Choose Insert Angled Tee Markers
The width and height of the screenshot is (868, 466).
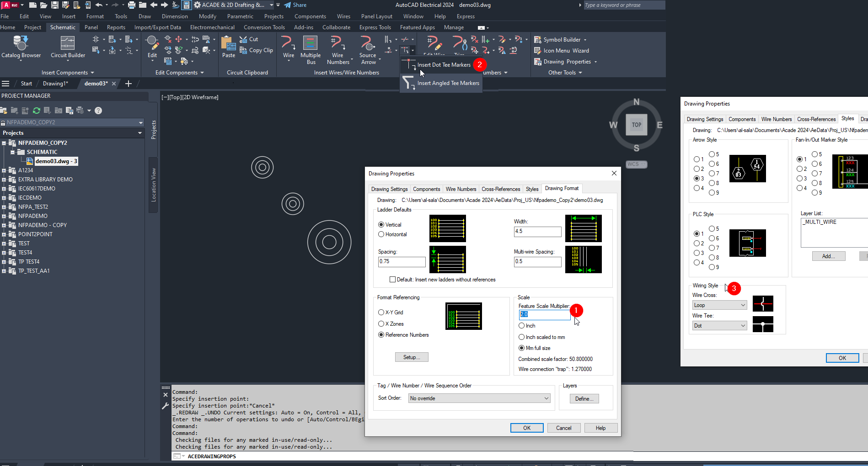(x=448, y=83)
